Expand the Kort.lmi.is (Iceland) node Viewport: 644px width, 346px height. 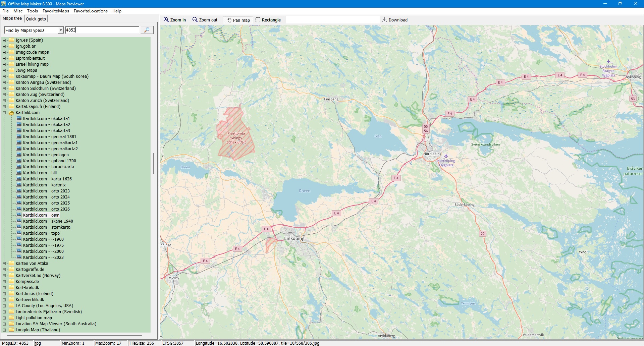pos(4,294)
